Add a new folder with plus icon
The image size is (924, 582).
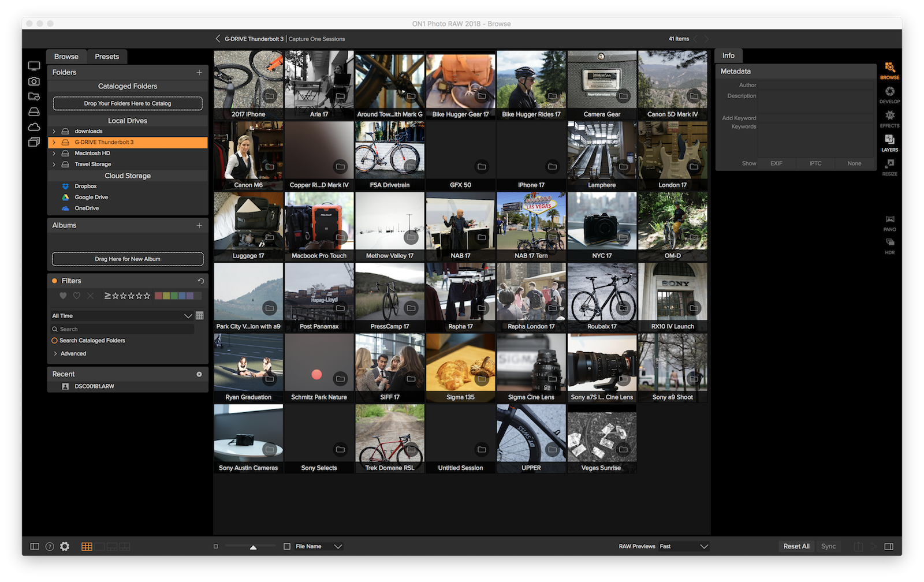(x=199, y=72)
